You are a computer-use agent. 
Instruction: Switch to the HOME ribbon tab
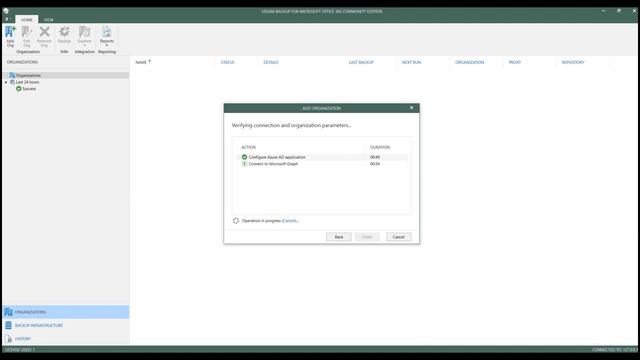click(27, 20)
